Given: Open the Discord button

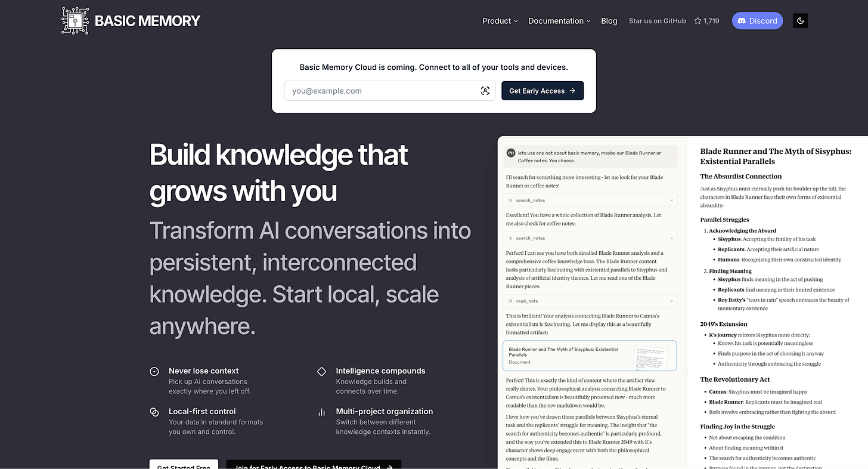Looking at the screenshot, I should (x=757, y=21).
